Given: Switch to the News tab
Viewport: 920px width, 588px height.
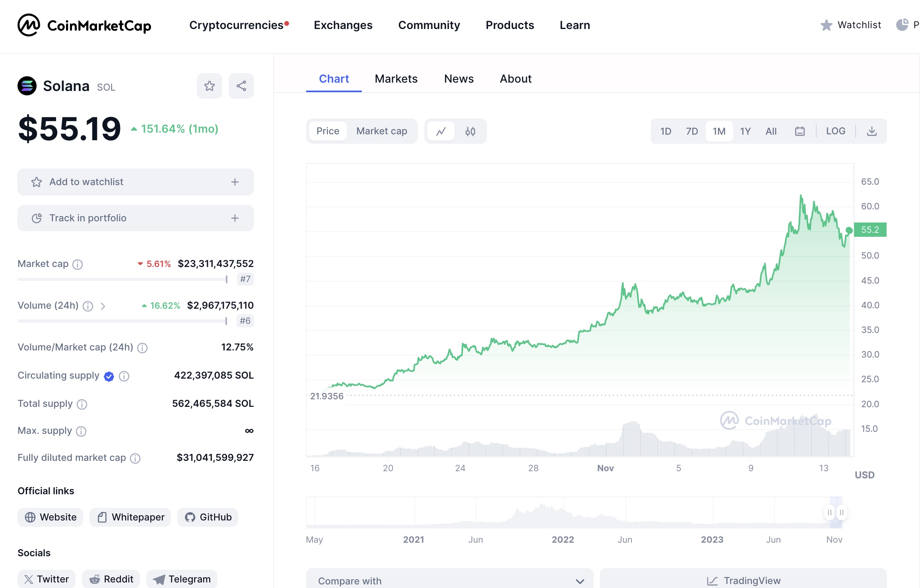Looking at the screenshot, I should (459, 79).
